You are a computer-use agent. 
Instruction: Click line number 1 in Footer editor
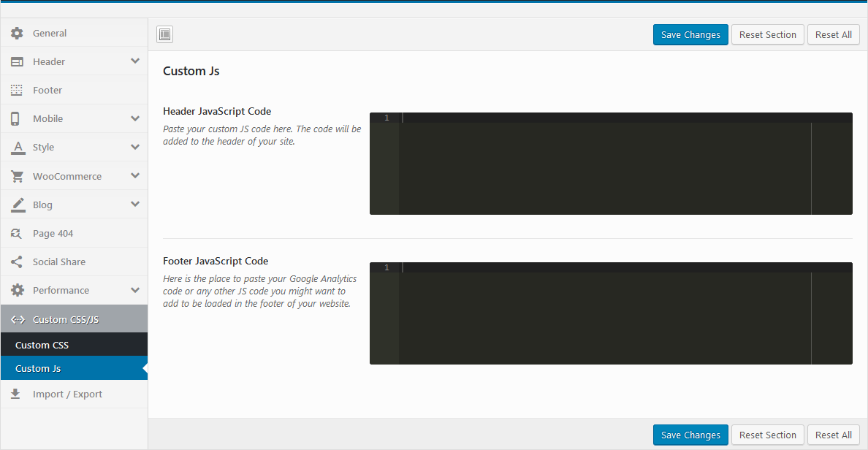(x=387, y=267)
